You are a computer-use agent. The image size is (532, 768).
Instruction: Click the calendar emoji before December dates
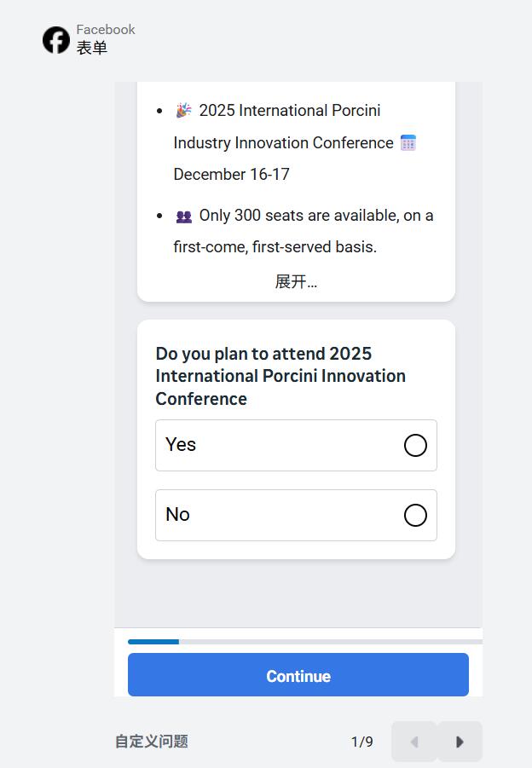(x=408, y=143)
